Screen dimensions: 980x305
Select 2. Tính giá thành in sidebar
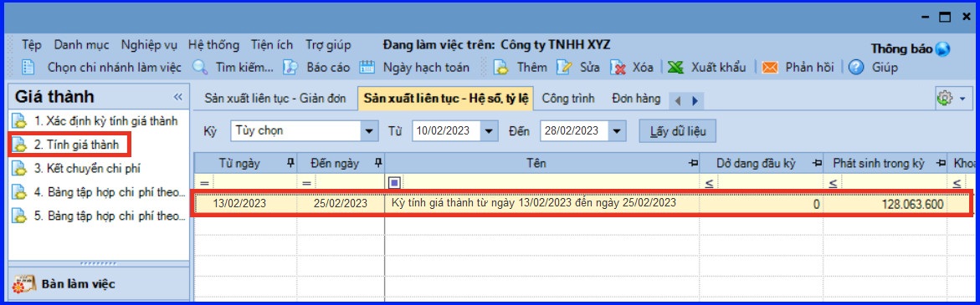[x=77, y=145]
